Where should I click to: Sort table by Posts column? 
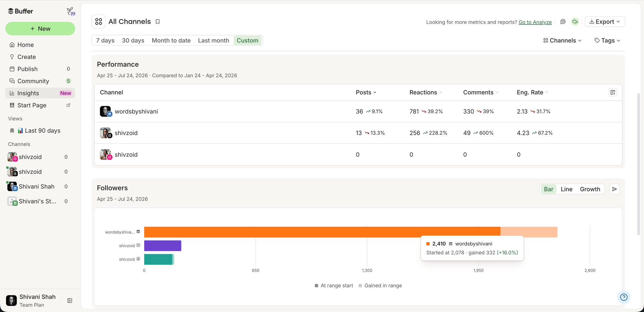click(366, 93)
